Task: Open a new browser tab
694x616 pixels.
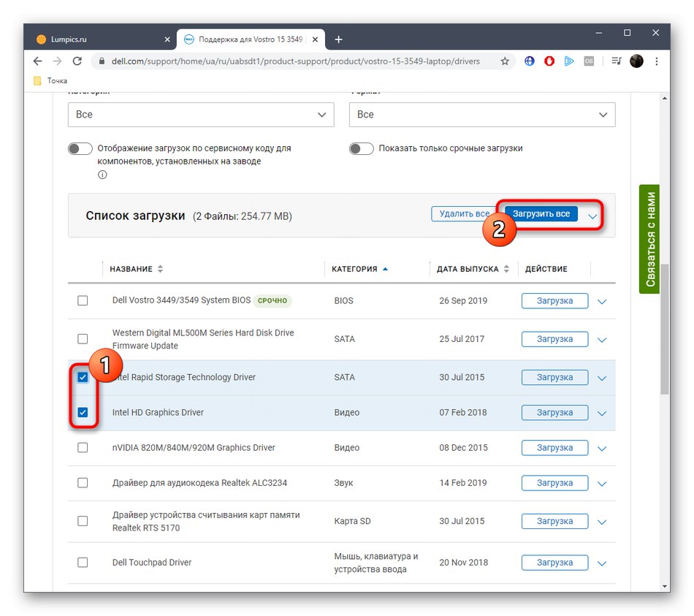Action: [338, 39]
